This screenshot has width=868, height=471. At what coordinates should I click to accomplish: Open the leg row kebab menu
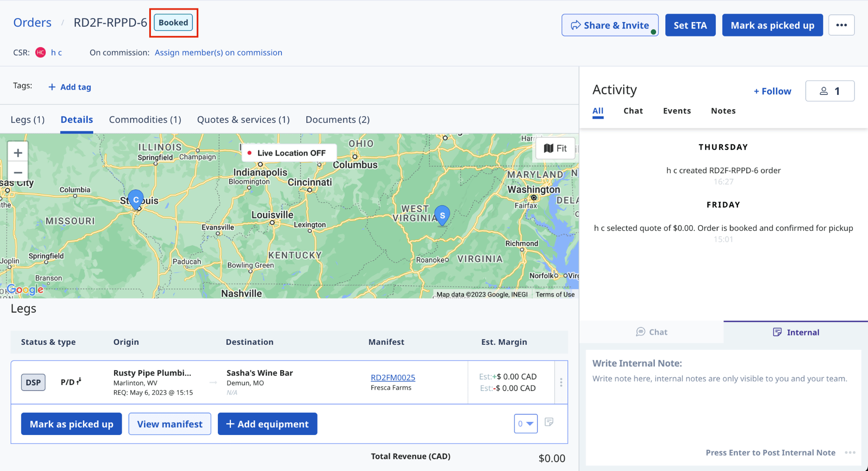coord(561,382)
